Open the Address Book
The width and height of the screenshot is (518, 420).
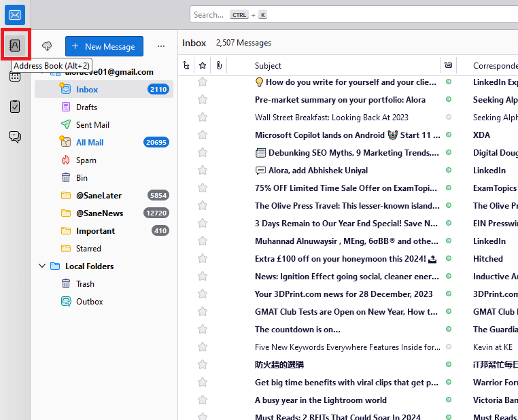(x=15, y=46)
